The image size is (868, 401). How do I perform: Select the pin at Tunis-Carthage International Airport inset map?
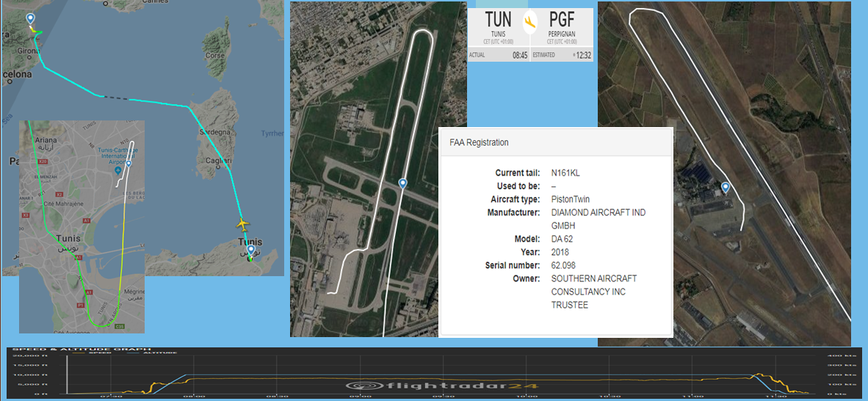click(129, 164)
